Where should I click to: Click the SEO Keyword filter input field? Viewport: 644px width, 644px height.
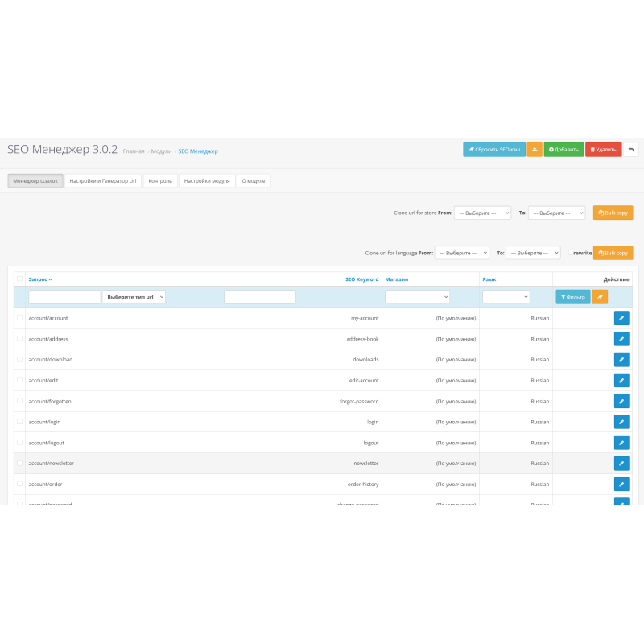click(260, 297)
